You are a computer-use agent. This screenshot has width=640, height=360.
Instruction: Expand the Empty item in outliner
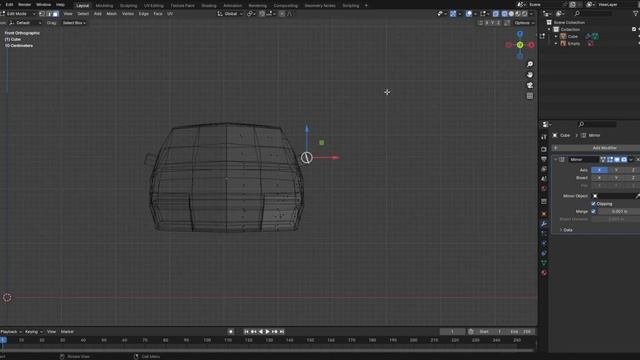(556, 44)
